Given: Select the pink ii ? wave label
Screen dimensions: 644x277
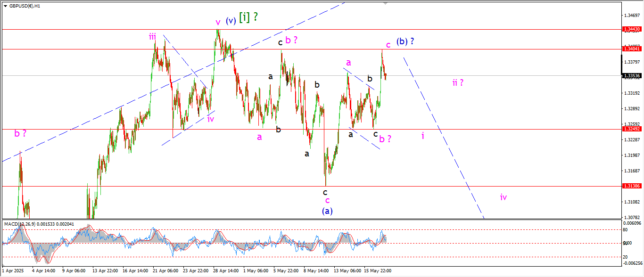Looking at the screenshot, I should 458,82.
